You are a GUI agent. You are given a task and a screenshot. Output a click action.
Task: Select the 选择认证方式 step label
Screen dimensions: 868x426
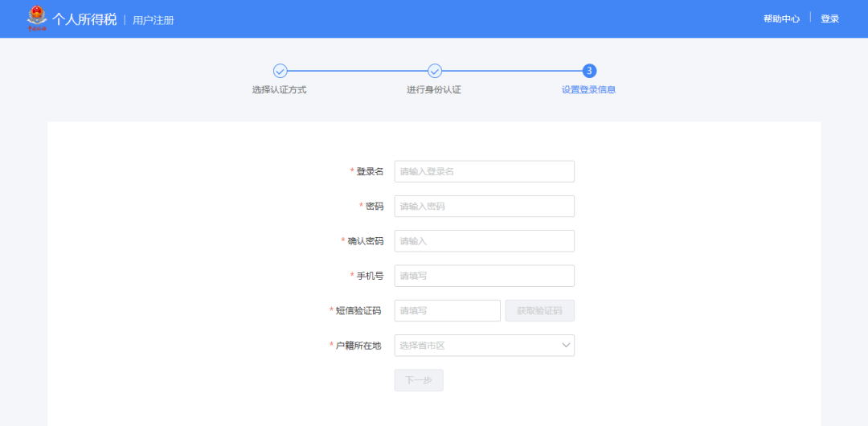click(x=279, y=89)
